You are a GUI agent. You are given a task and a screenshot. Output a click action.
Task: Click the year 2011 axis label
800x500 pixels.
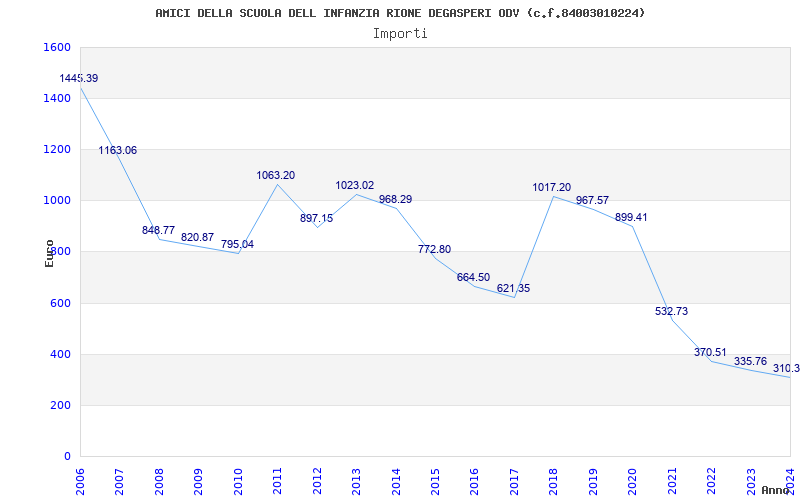[277, 481]
